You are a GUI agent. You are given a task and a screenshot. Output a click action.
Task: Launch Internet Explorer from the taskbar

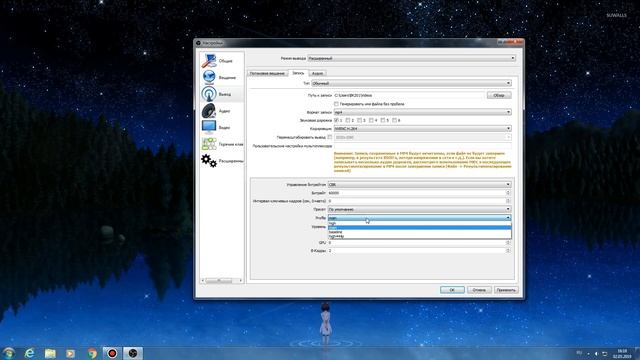[x=29, y=353]
